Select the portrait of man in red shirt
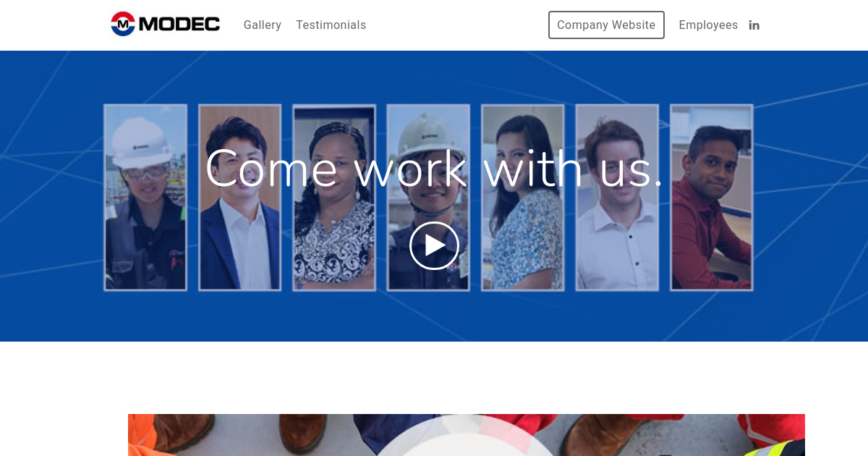This screenshot has height=456, width=868. coord(712,198)
